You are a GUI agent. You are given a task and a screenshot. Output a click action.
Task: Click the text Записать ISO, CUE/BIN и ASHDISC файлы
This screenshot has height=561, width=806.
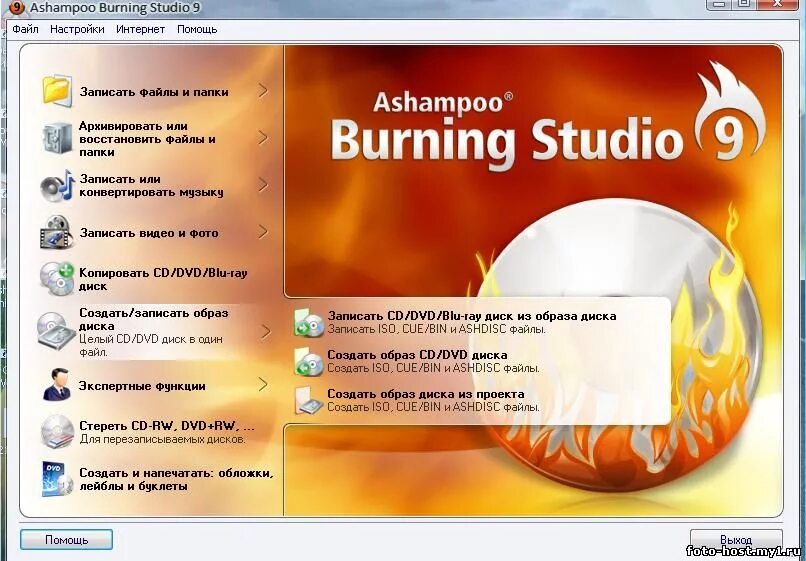[436, 329]
